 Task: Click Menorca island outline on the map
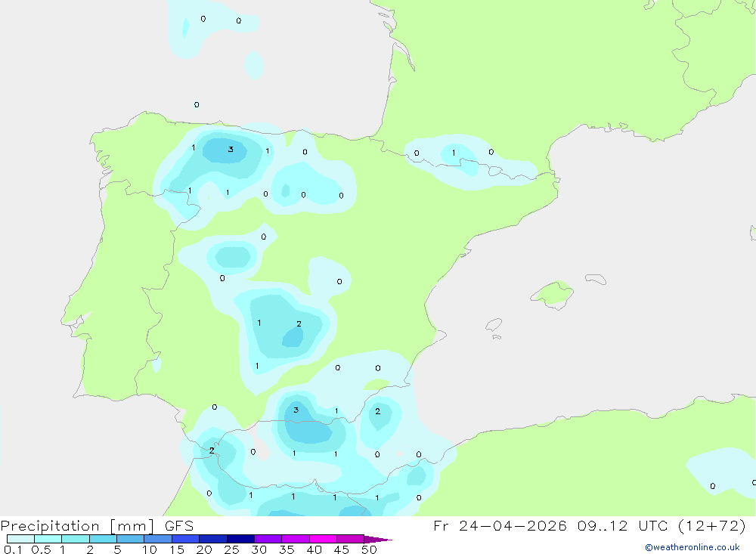coord(596,279)
